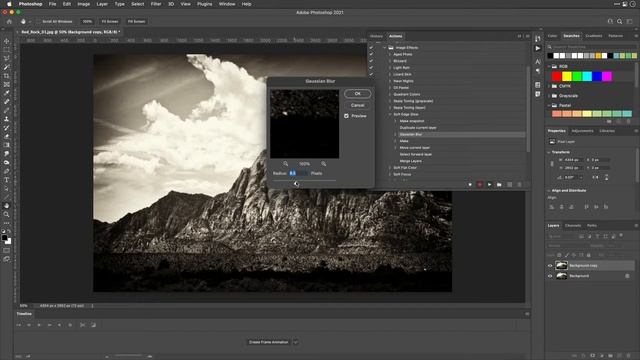Select the Gradient tool
The width and height of the screenshot is (640, 360).
(7, 145)
